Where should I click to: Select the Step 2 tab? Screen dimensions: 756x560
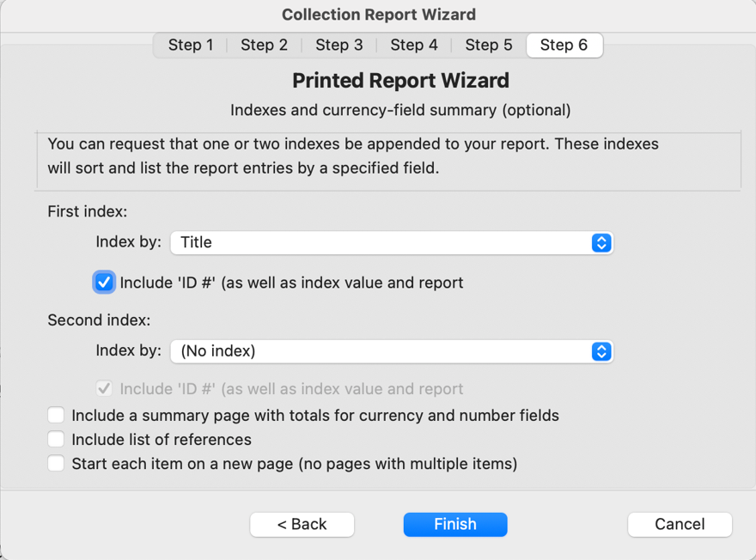click(264, 45)
